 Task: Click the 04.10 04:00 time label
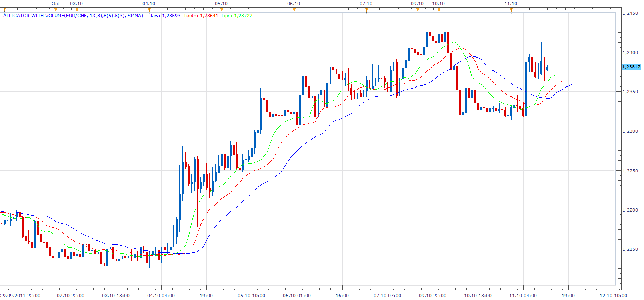point(161,296)
